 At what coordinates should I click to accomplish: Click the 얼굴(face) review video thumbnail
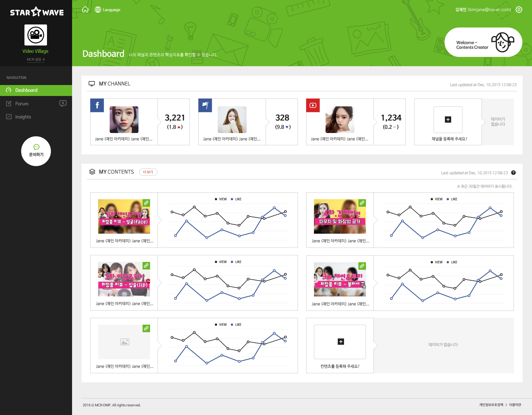(124, 216)
